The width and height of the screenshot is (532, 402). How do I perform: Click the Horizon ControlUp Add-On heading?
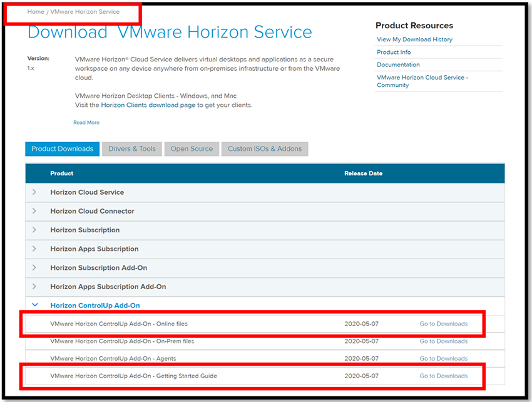(95, 306)
